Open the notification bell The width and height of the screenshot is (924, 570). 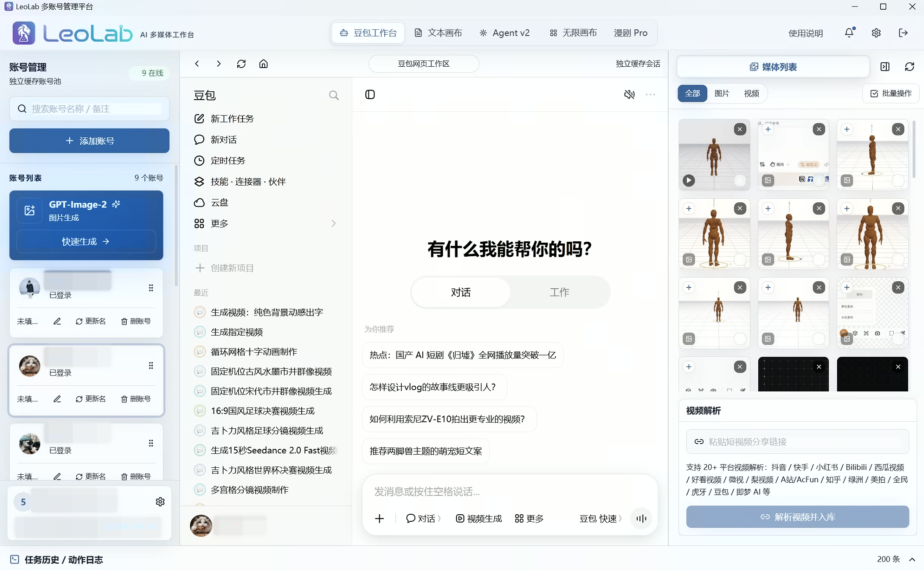coord(849,32)
